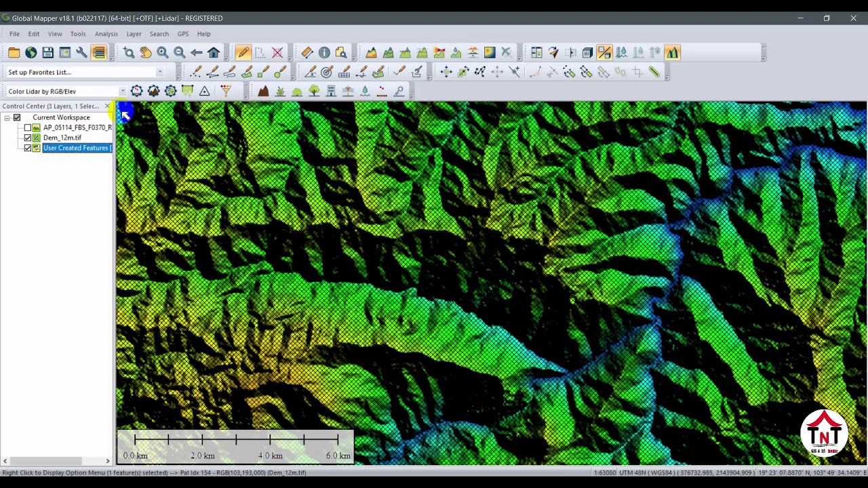Image resolution: width=868 pixels, height=488 pixels.
Task: Uncheck the Dem_12m.tif layer checkbox
Action: 28,138
